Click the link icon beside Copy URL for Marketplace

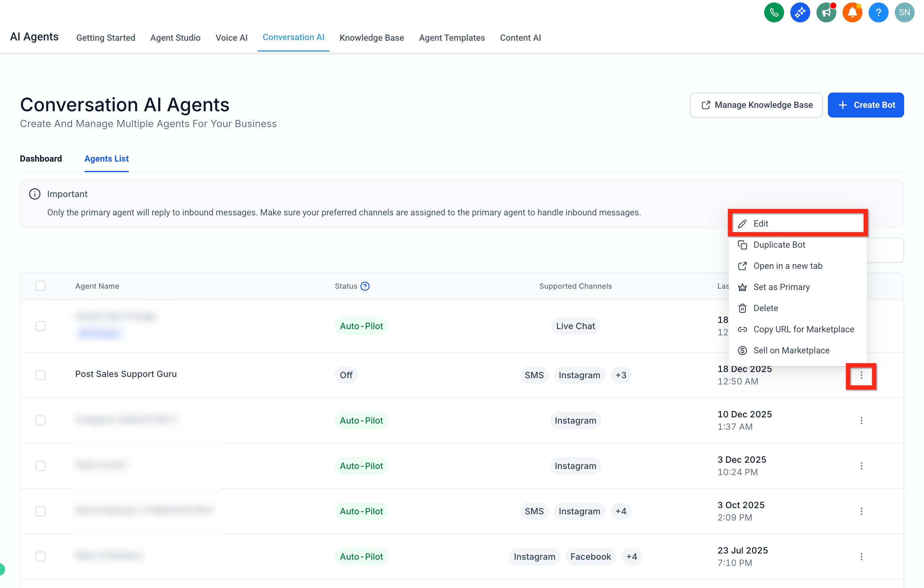point(742,329)
